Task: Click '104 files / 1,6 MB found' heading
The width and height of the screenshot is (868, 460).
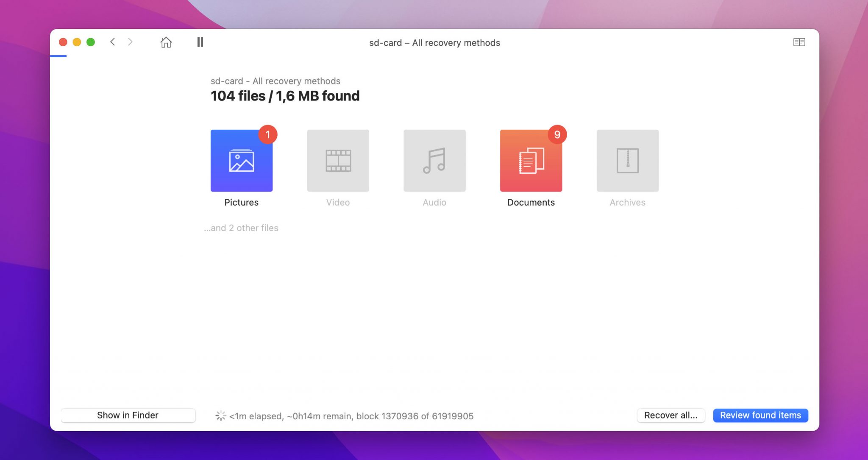Action: (x=285, y=96)
